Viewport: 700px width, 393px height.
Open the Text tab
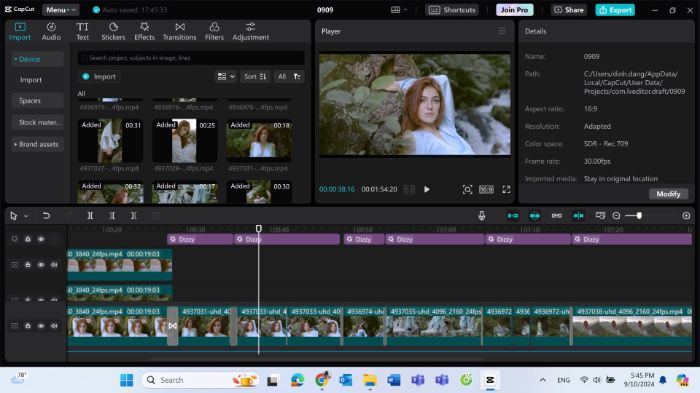[83, 32]
